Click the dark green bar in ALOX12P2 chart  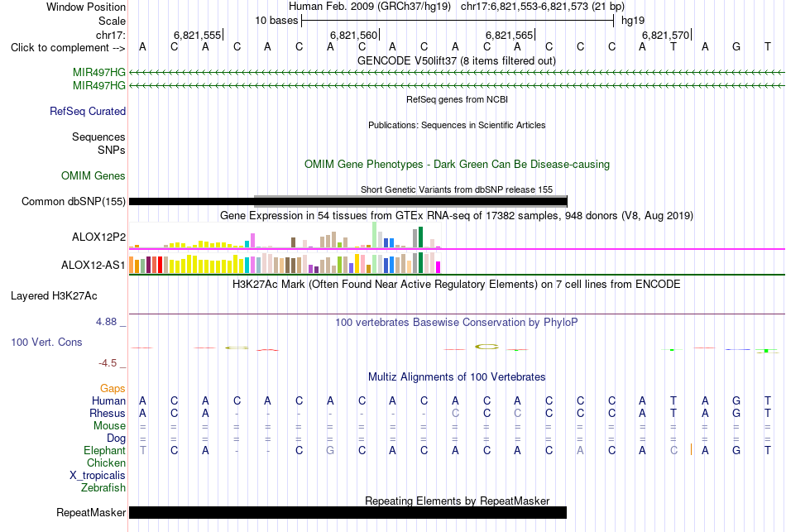pyautogui.click(x=421, y=237)
